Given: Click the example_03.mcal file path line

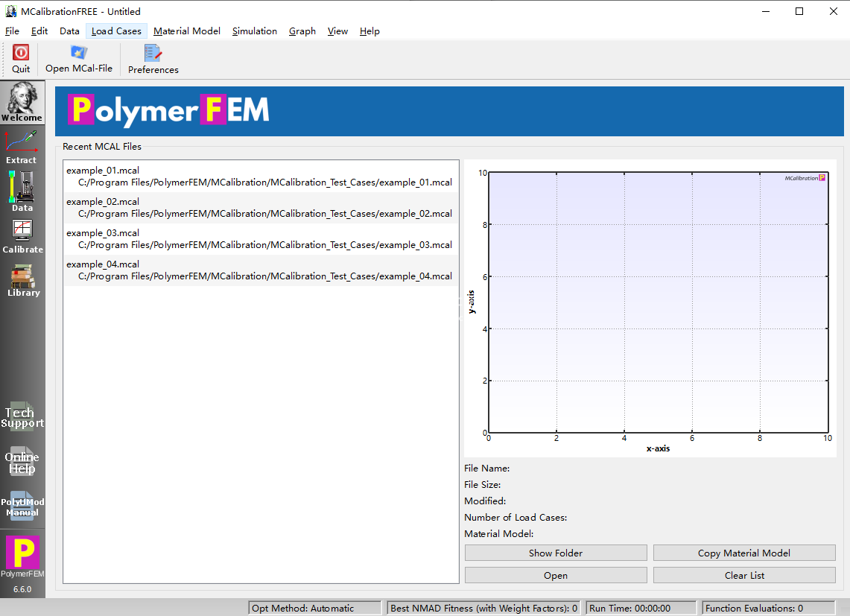Looking at the screenshot, I should (264, 245).
